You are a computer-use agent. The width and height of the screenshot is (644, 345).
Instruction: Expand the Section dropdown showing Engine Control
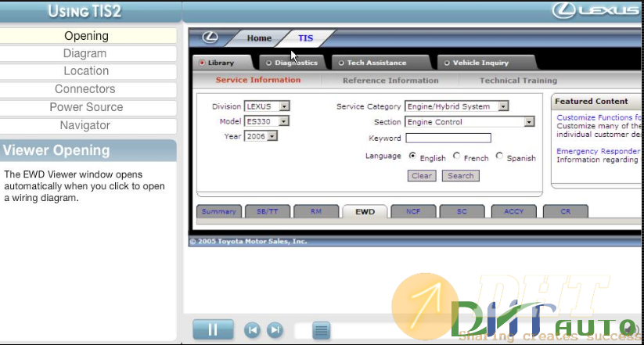click(x=470, y=122)
